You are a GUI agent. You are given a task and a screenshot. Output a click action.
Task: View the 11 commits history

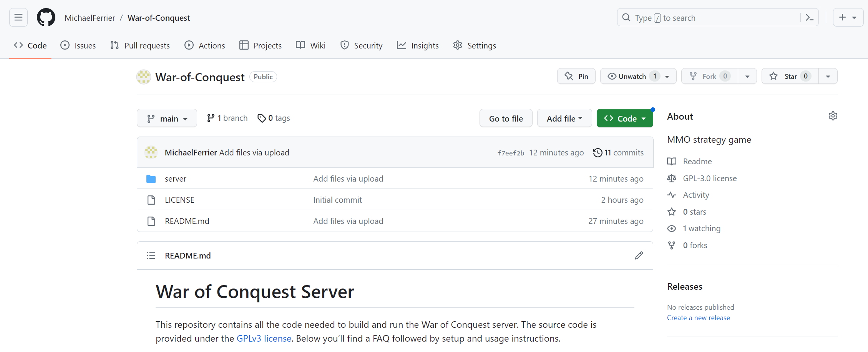618,152
